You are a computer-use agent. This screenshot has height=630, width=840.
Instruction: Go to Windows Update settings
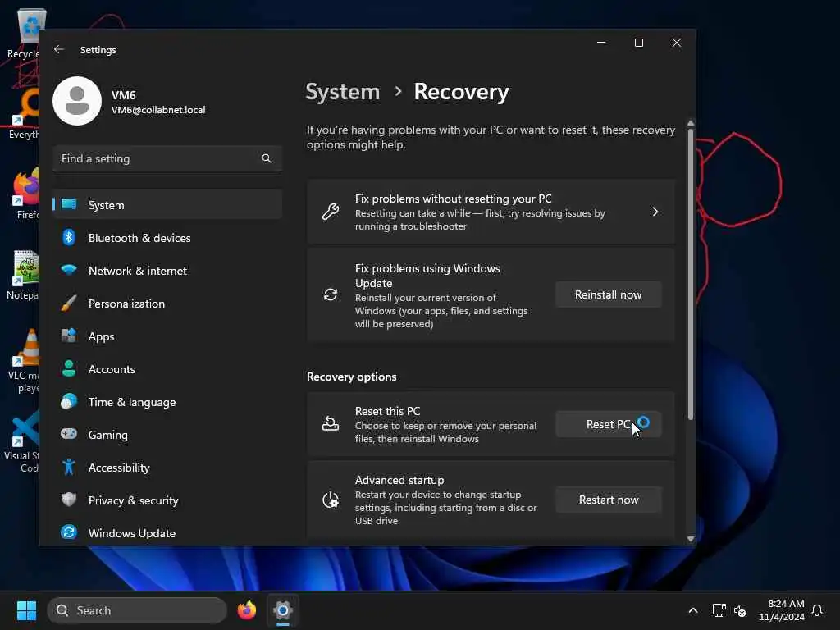(x=167, y=533)
